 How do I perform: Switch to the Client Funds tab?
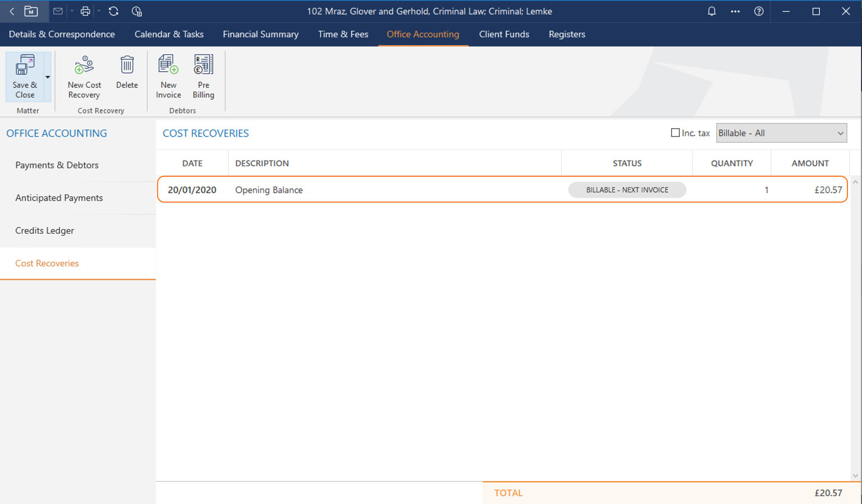[x=503, y=34]
